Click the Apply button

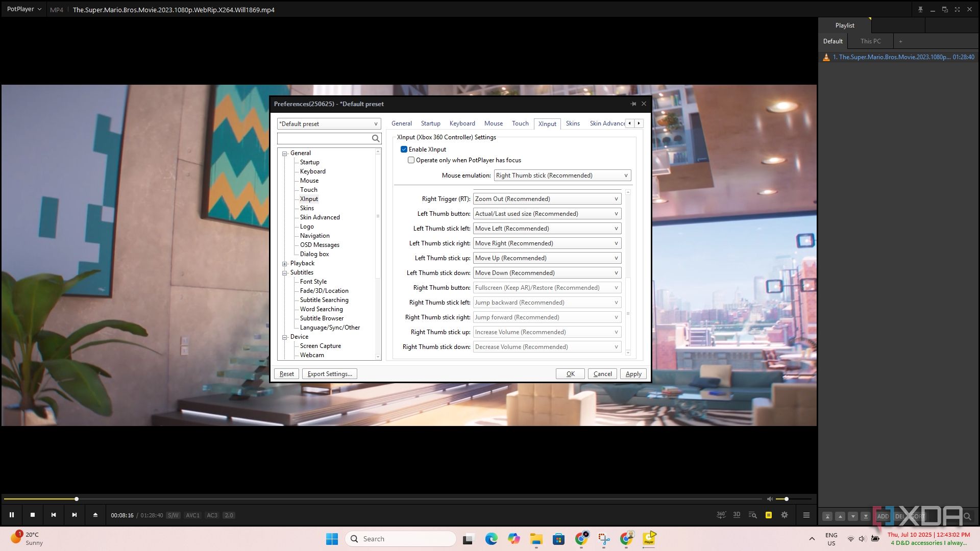point(633,374)
